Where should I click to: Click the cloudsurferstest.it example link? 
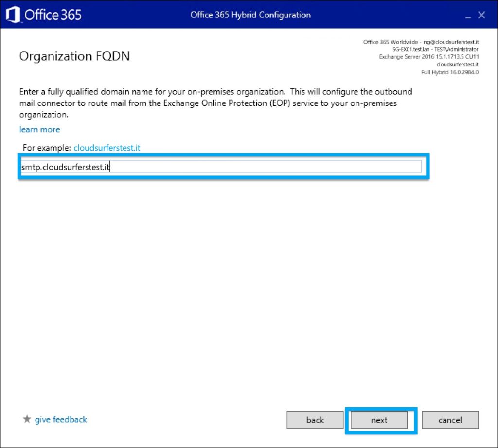coord(107,148)
